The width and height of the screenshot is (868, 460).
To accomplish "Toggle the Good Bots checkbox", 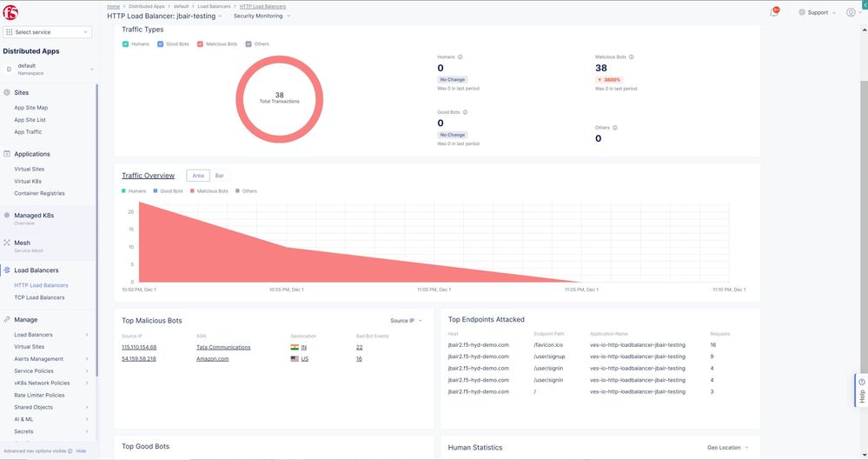I will coord(161,43).
